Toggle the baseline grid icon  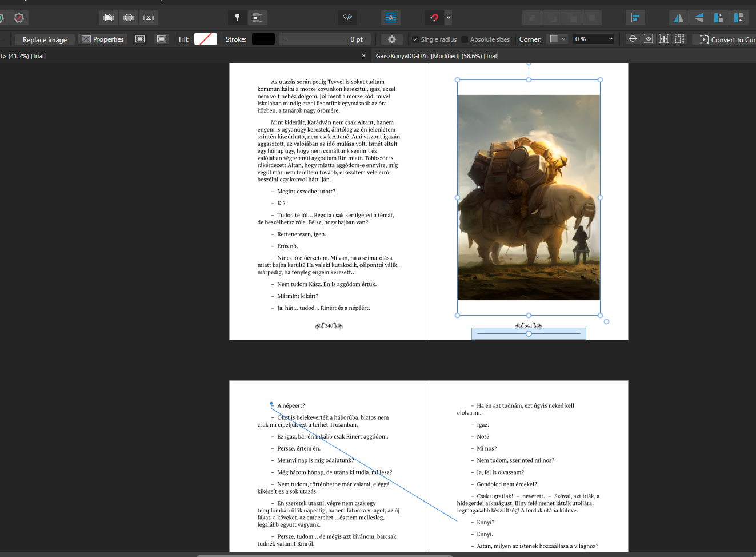click(391, 18)
